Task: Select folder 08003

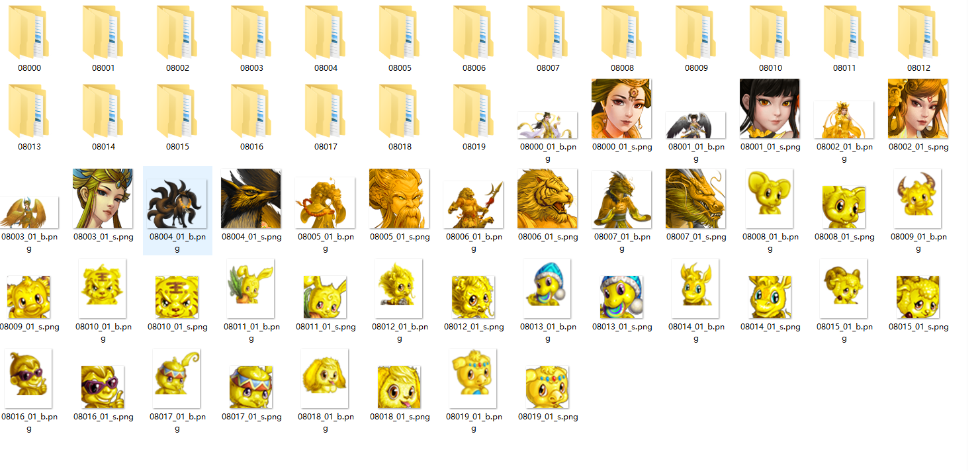Action: click(251, 32)
